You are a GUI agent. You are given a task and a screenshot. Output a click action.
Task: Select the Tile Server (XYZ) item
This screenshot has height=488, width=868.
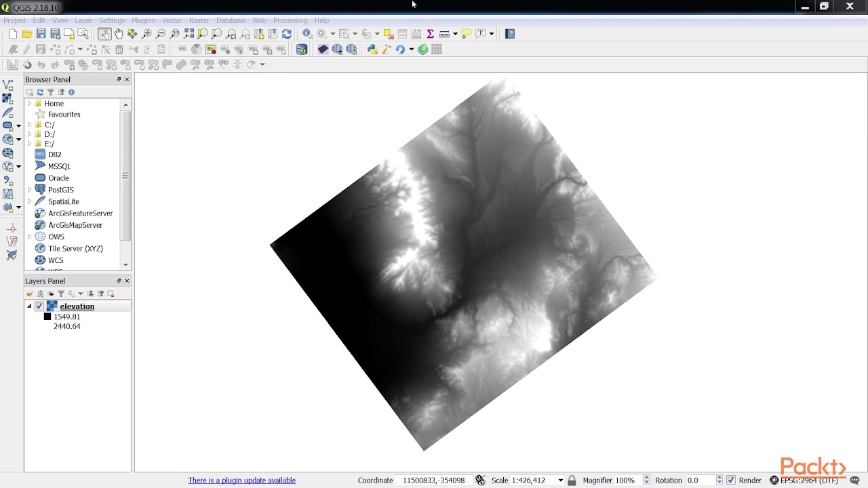75,249
